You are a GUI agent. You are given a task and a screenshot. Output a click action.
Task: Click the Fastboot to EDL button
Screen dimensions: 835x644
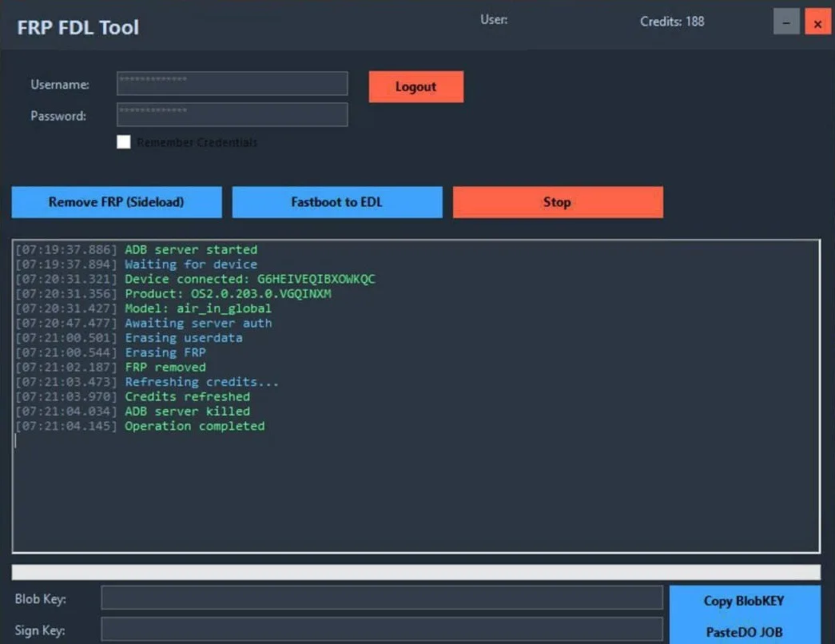(337, 202)
